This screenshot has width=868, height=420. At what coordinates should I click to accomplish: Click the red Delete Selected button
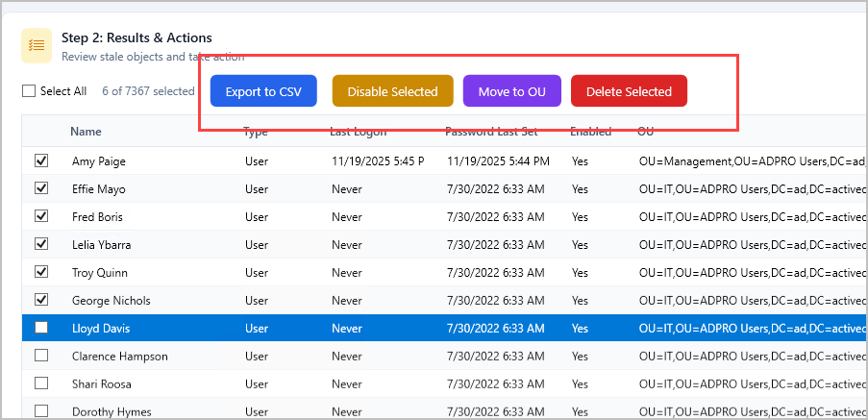point(629,90)
